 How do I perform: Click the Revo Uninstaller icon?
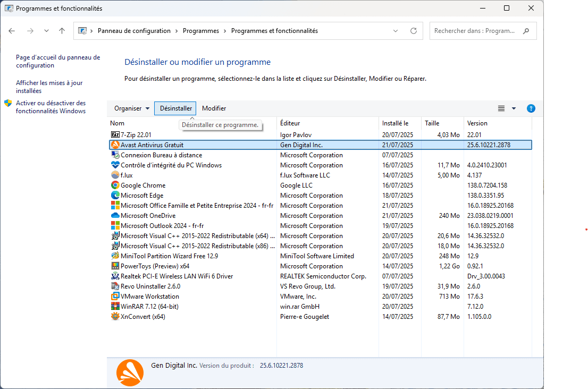point(115,286)
